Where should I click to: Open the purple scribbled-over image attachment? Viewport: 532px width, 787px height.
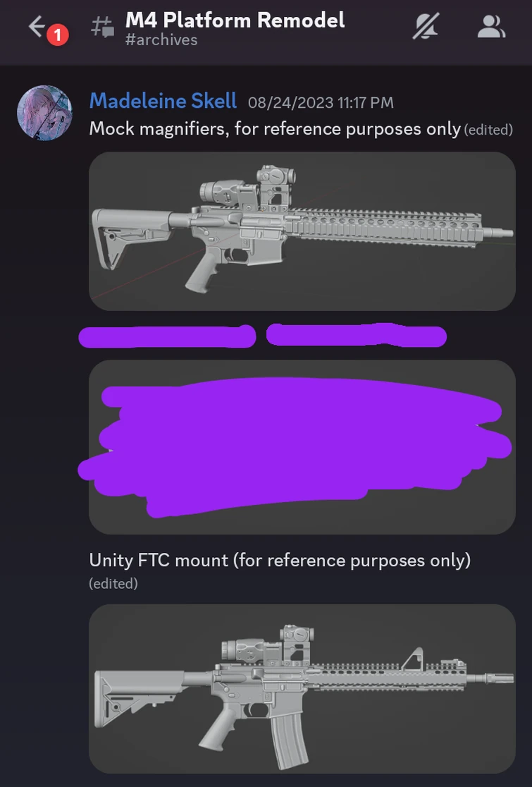pos(302,446)
